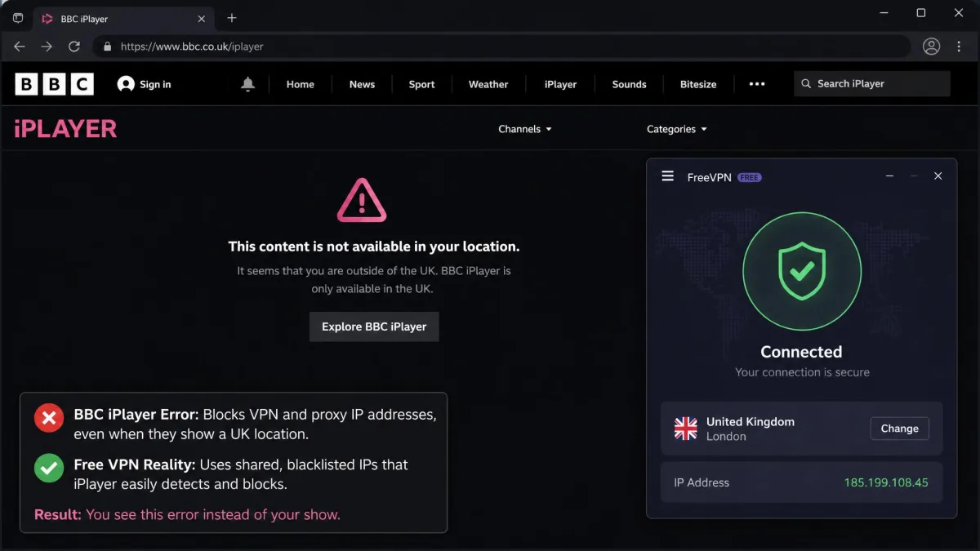Click the Search iPlayer field
Image resolution: width=980 pixels, height=551 pixels.
(872, 84)
